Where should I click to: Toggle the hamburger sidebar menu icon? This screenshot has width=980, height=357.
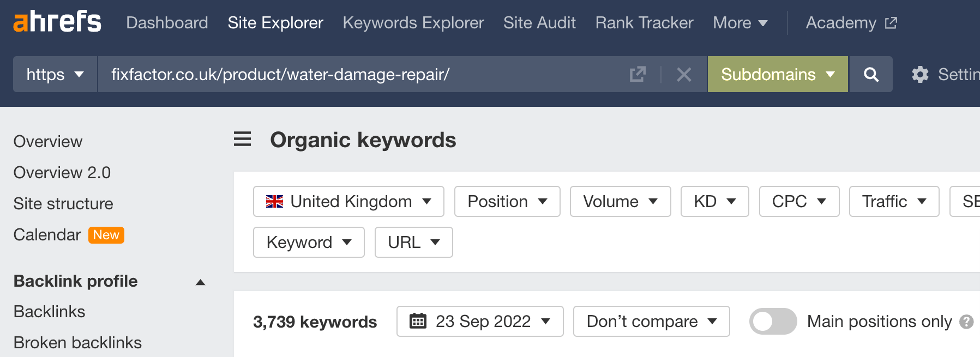[242, 139]
